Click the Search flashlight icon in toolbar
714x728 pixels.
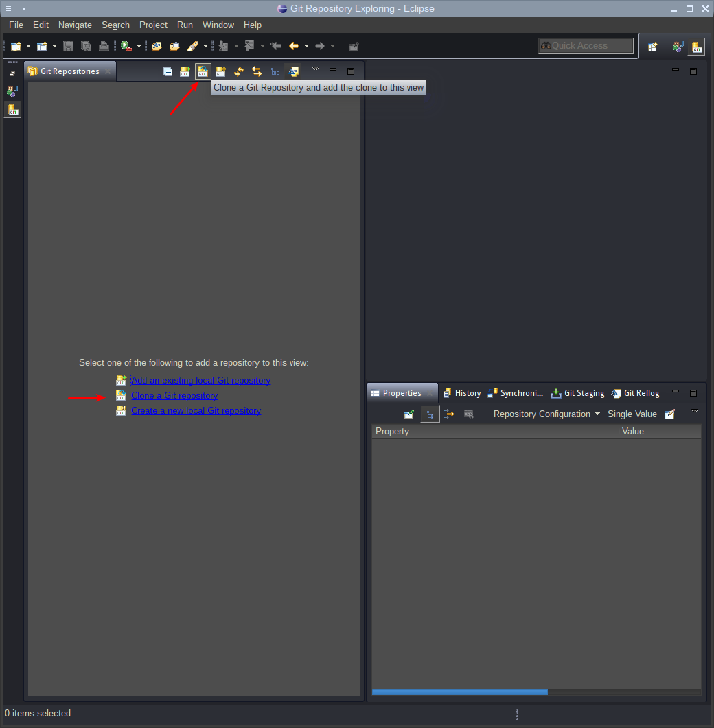[193, 46]
